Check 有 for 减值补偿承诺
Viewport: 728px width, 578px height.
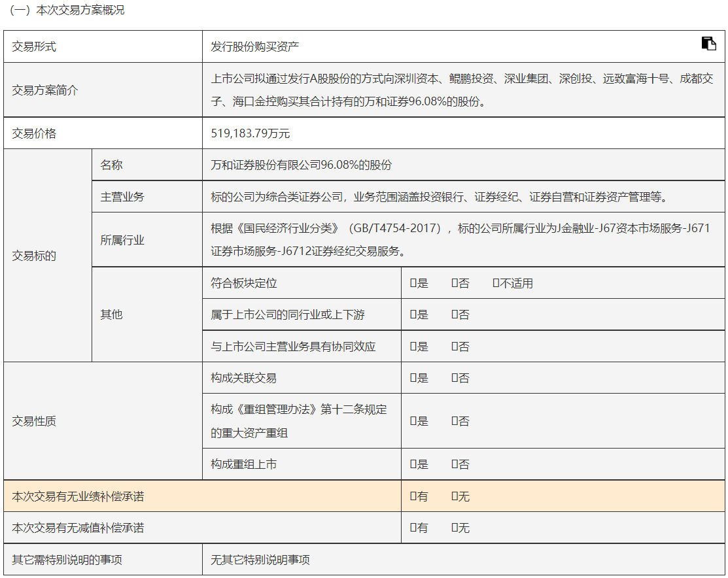click(x=413, y=528)
